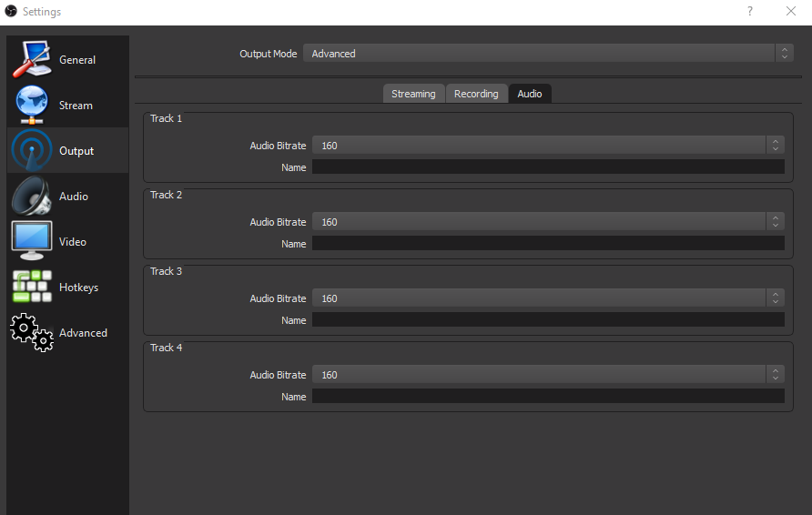Click the Track 3 group title

pyautogui.click(x=167, y=271)
